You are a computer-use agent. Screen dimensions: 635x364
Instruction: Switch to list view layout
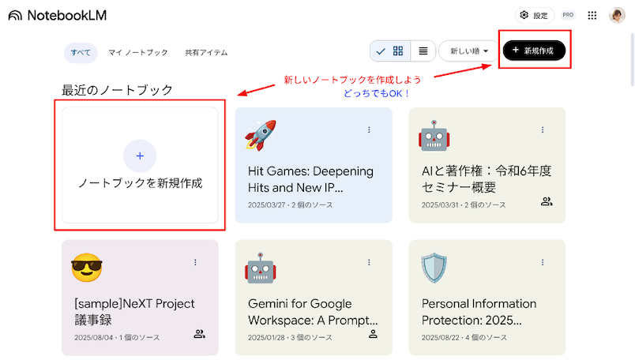[423, 51]
